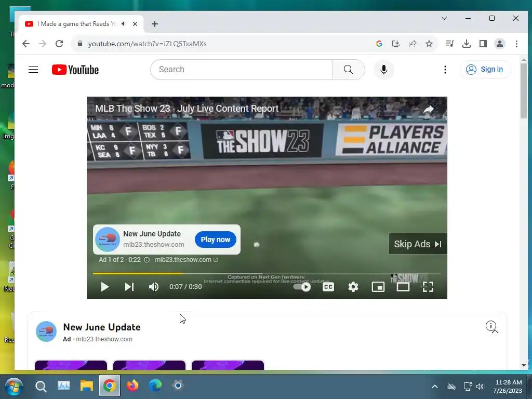Viewport: 532px width, 399px height.
Task: Toggle closed captions CC button
Action: tap(328, 287)
